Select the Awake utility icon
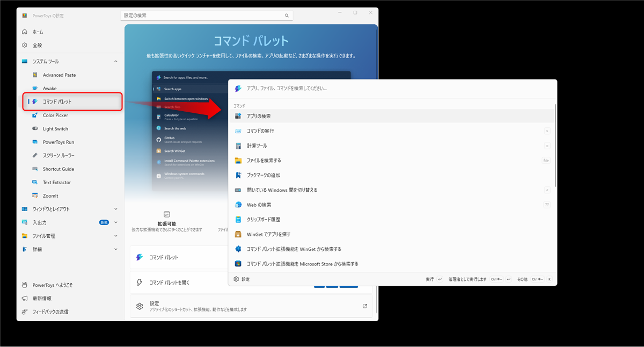This screenshot has height=347, width=644. click(35, 89)
